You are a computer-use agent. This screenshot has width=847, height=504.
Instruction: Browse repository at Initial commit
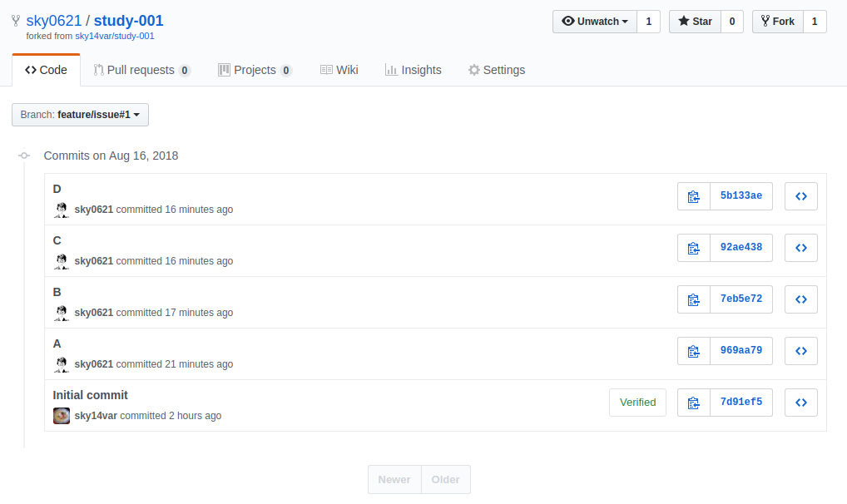[801, 403]
